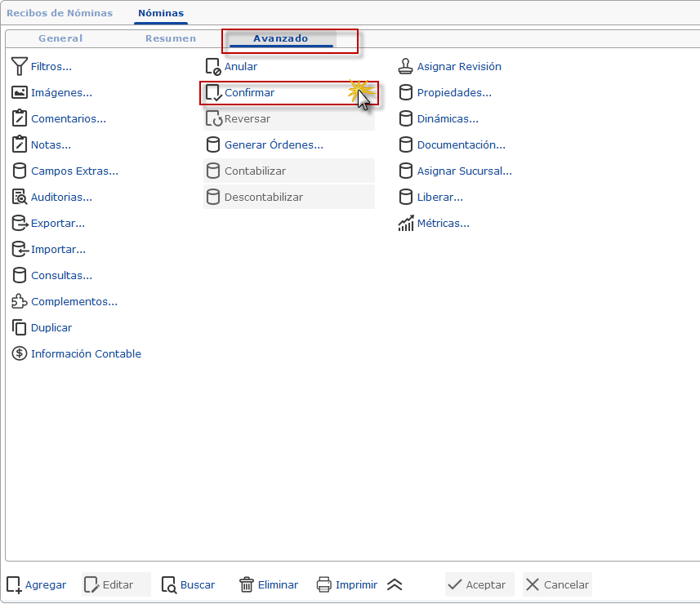Click the Información Contable dollar icon
The height and width of the screenshot is (604, 700).
(20, 353)
